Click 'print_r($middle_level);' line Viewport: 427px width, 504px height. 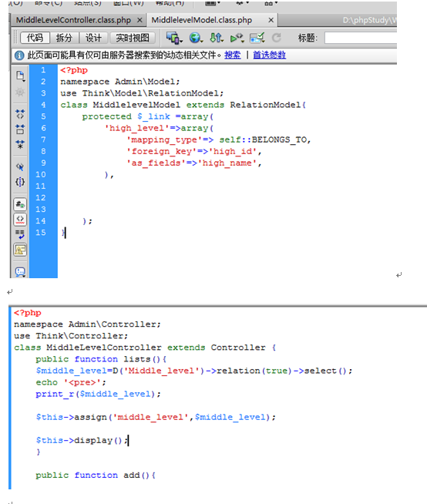(x=98, y=394)
